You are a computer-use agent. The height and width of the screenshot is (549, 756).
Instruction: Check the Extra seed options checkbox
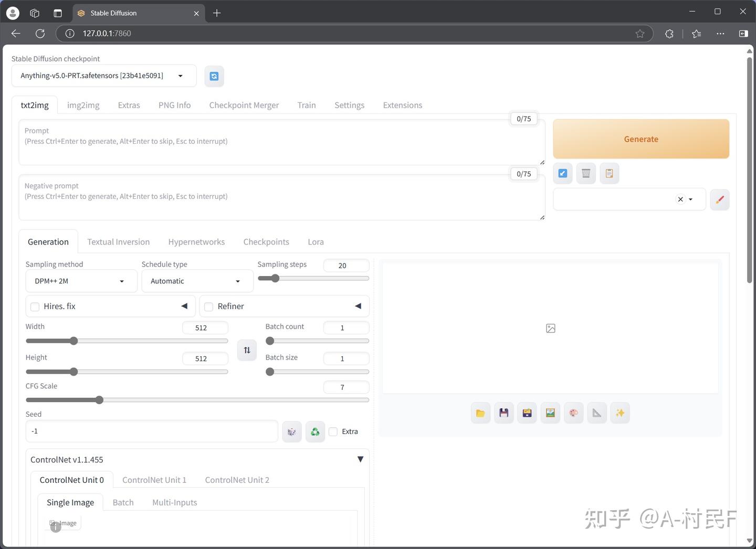333,431
